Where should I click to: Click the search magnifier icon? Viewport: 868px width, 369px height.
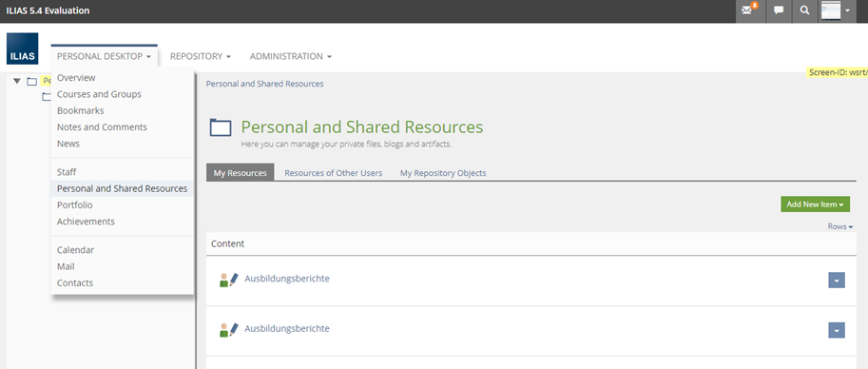click(x=804, y=10)
